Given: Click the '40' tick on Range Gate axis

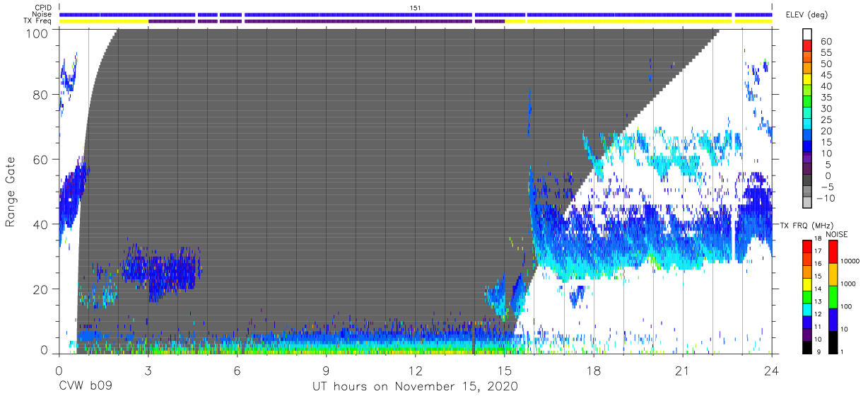Looking at the screenshot, I should (x=41, y=225).
